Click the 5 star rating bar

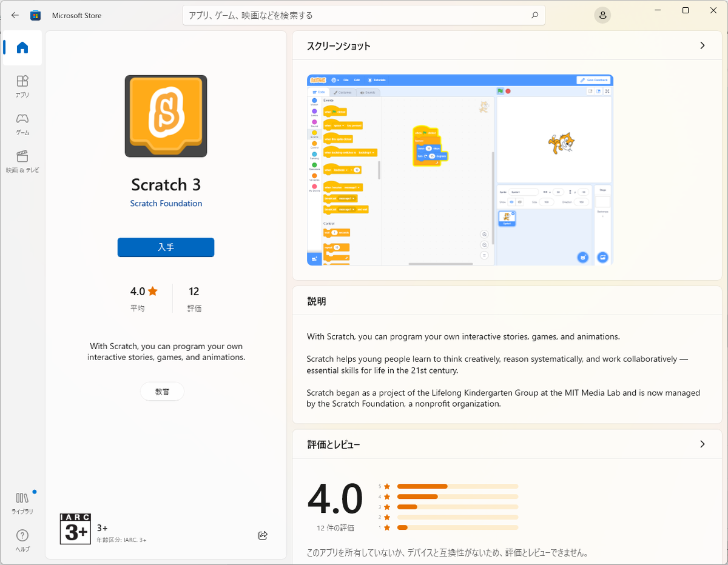[x=457, y=486]
